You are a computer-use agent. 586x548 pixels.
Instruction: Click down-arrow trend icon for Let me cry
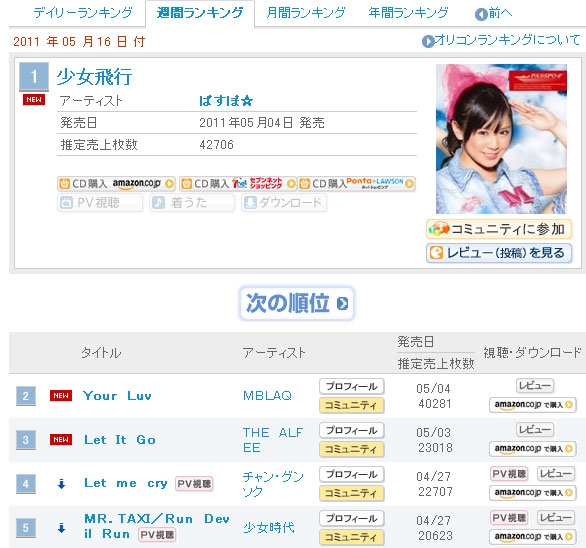tap(62, 484)
